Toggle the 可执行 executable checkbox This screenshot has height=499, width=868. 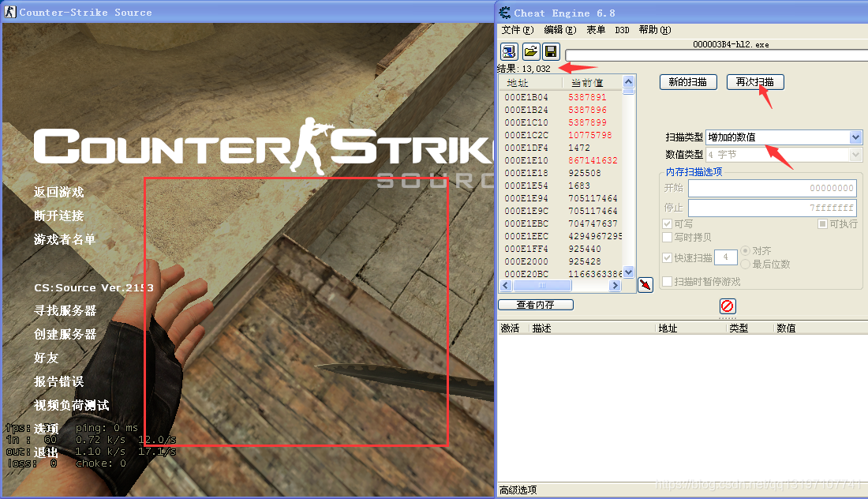[x=822, y=223]
